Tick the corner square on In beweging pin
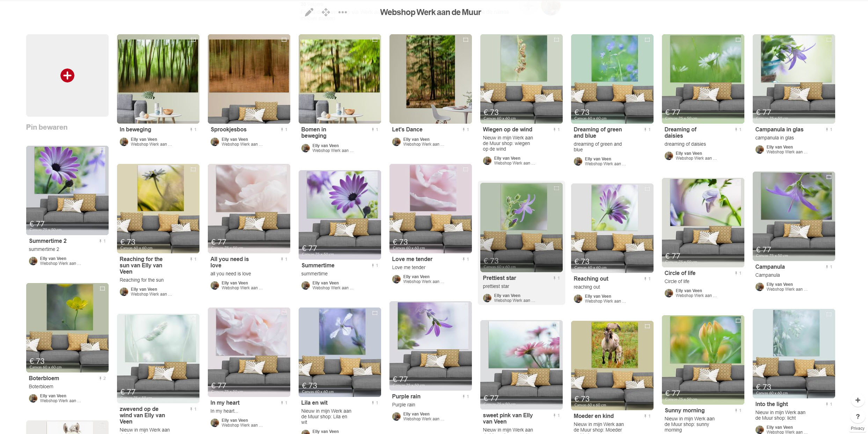 (x=193, y=40)
